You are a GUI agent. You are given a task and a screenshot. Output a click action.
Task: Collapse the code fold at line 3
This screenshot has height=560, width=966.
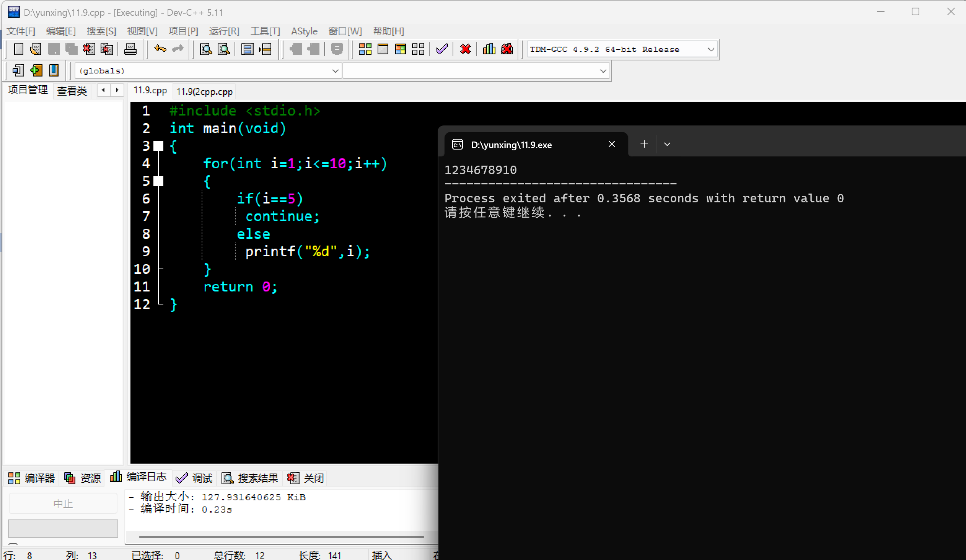(x=158, y=146)
